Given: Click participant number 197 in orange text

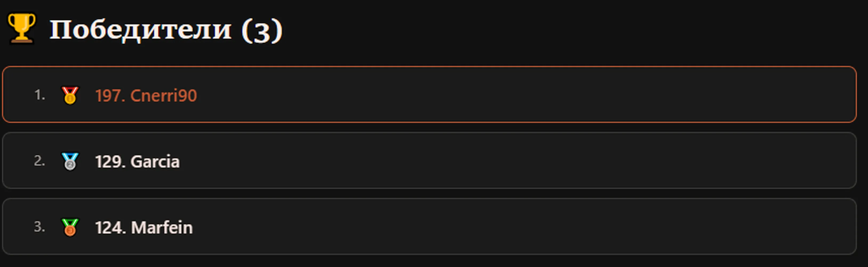Looking at the screenshot, I should pyautogui.click(x=110, y=96).
